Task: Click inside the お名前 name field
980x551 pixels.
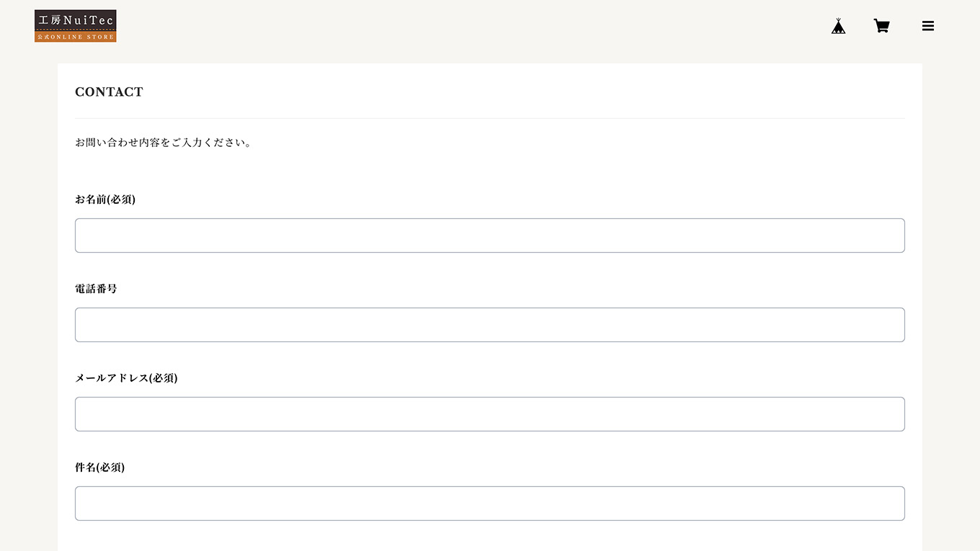Action: [x=489, y=235]
